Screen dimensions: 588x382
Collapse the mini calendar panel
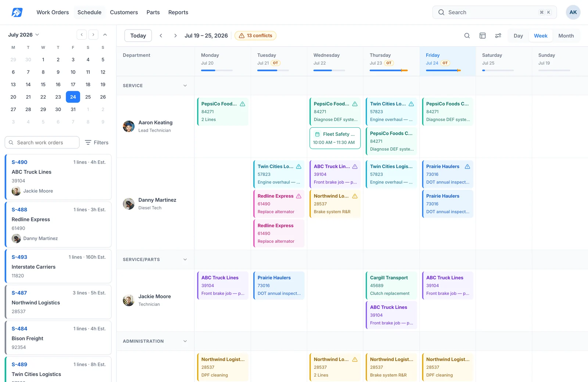105,35
